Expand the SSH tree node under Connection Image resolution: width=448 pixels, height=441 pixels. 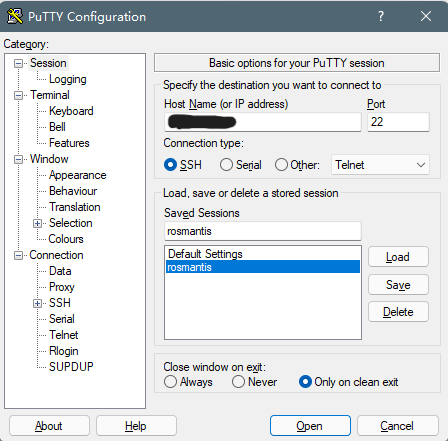click(x=37, y=303)
